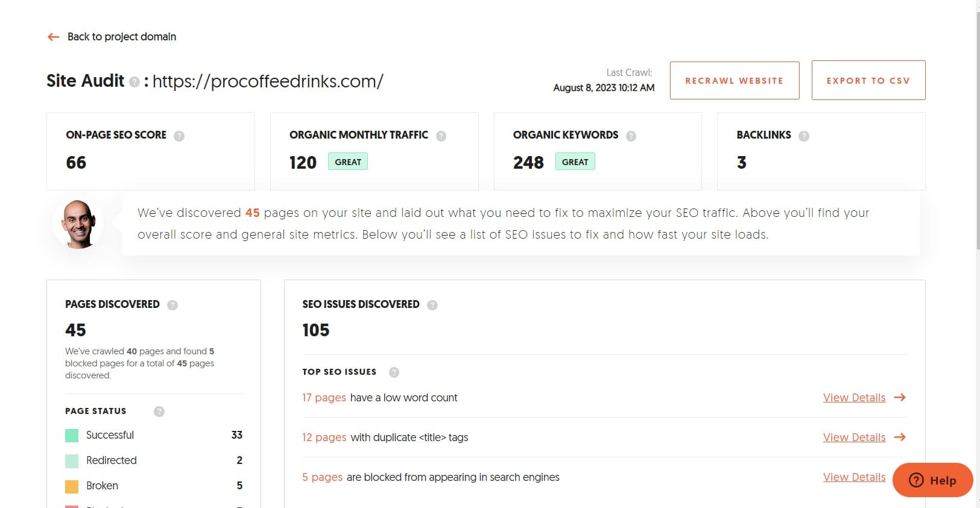Open Site Audit help tooltip icon
Image resolution: width=980 pixels, height=508 pixels.
pyautogui.click(x=134, y=81)
